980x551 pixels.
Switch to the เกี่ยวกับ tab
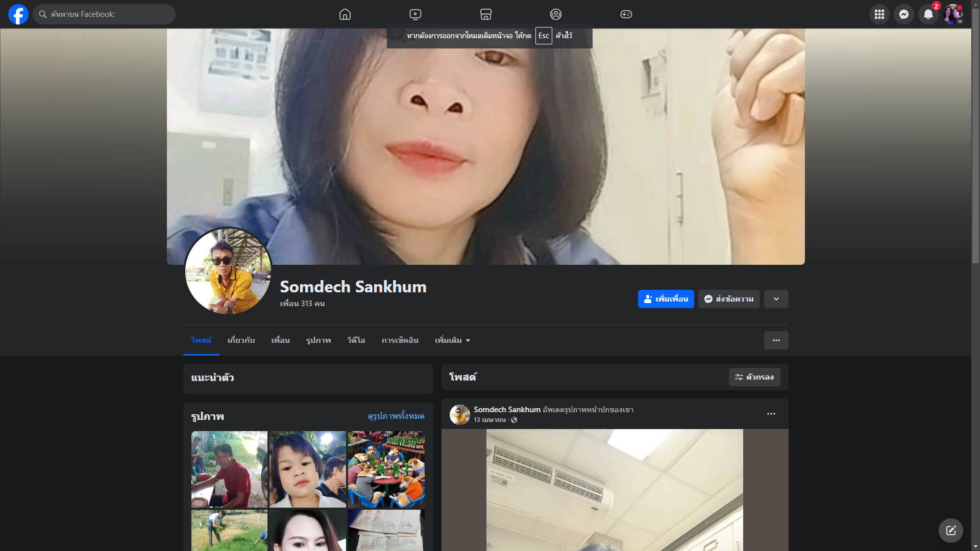coord(241,340)
